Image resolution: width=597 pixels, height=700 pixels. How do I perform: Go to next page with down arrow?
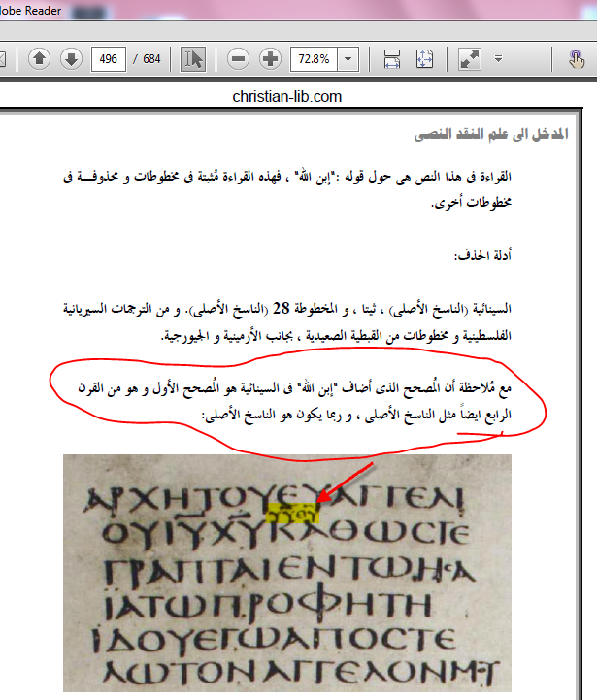coord(71,58)
